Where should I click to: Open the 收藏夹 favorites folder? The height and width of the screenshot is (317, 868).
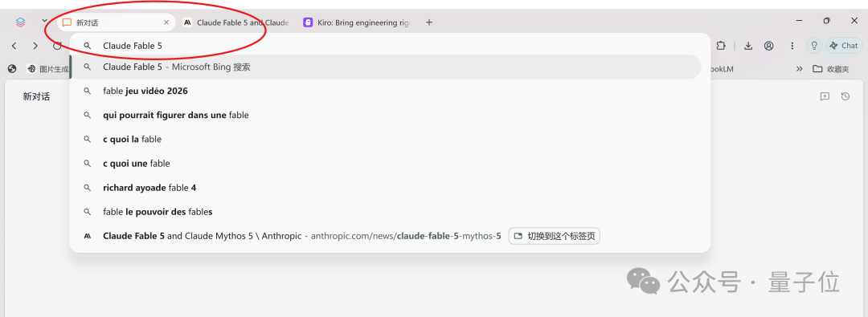pos(831,69)
